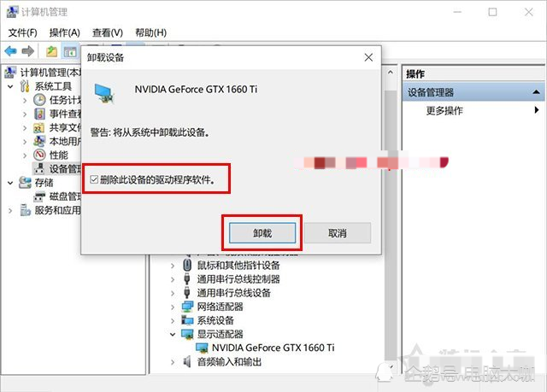Click the Forward arrow toolbar icon
547x392 pixels.
pos(28,51)
